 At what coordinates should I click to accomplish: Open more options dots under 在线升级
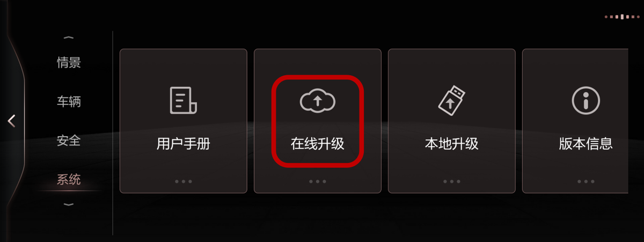317,181
